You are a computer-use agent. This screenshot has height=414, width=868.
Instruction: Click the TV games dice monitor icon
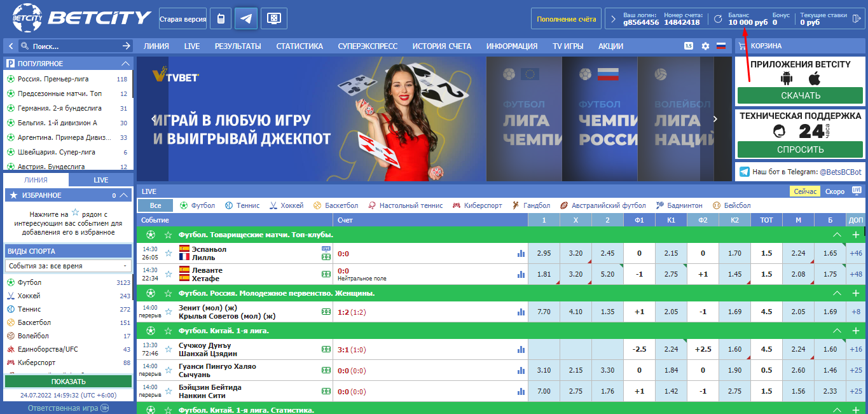[x=274, y=19]
